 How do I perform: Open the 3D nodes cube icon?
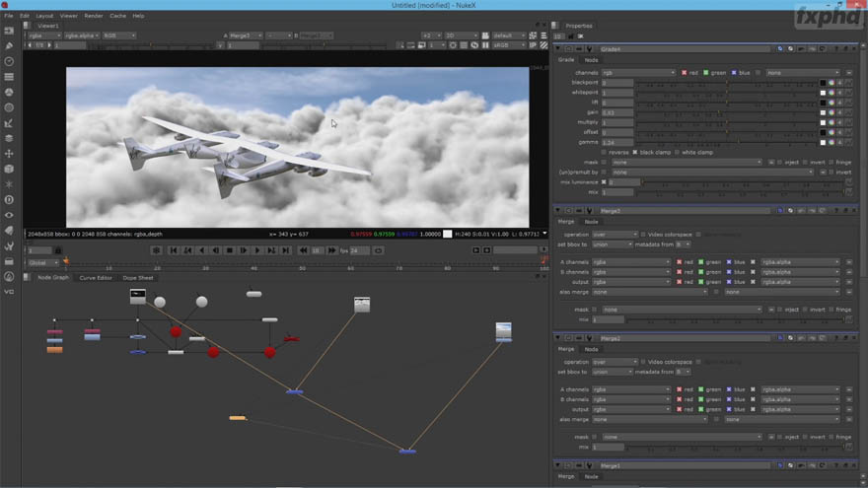click(x=9, y=170)
